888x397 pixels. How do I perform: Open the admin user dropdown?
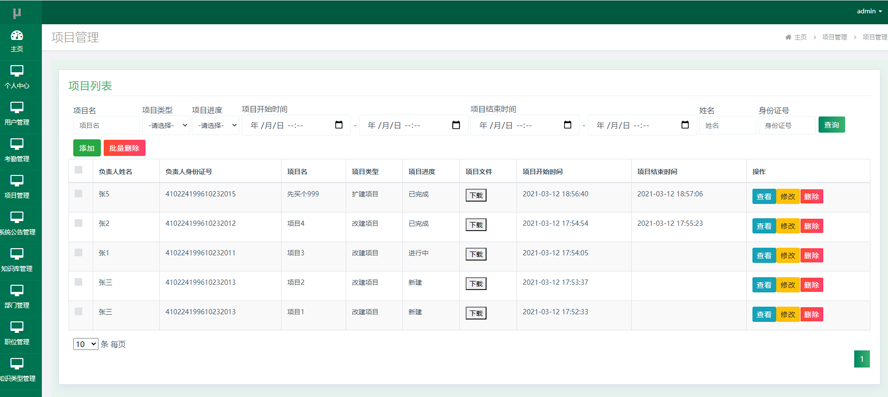click(869, 11)
